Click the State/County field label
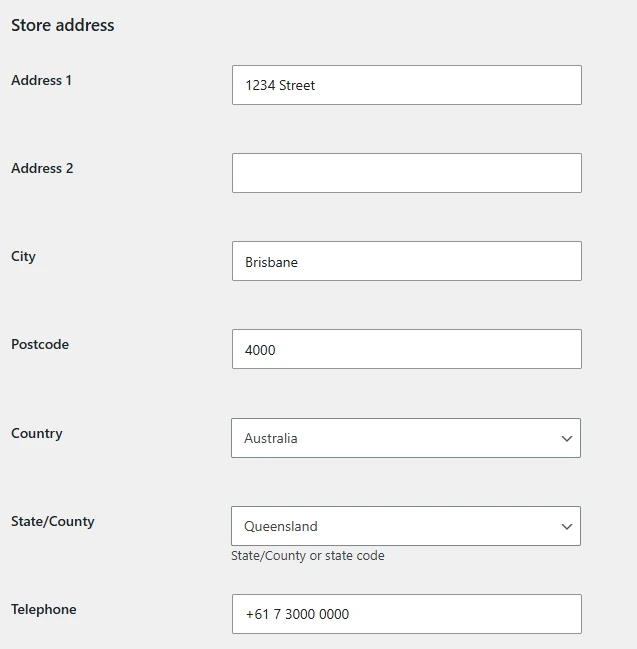 coord(53,522)
